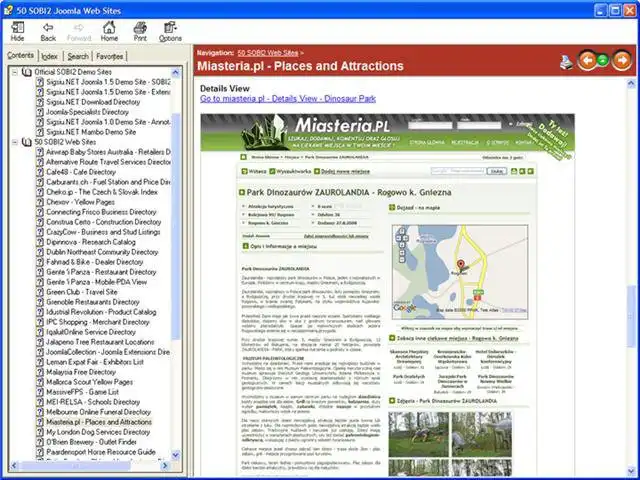This screenshot has height=480, width=640.
Task: Select My London Dog Services Directory
Action: pyautogui.click(x=98, y=432)
